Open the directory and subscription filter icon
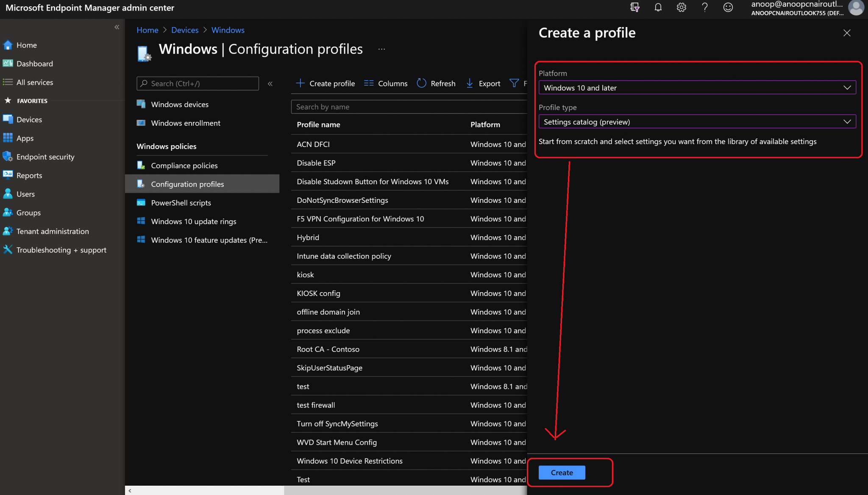Screen dimensions: 868x495 (x=634, y=8)
